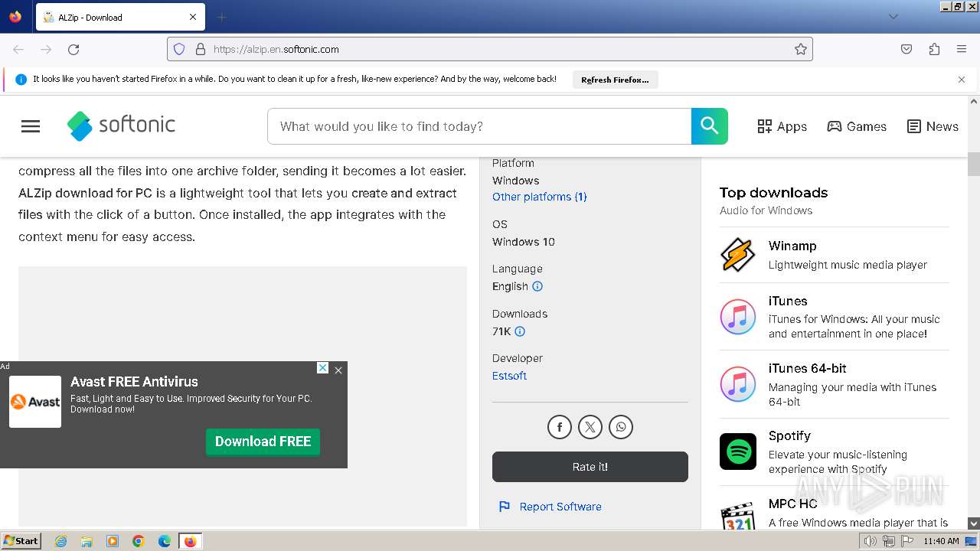Click the AdChoices icon on Avast ad
The image size is (980, 551).
323,368
